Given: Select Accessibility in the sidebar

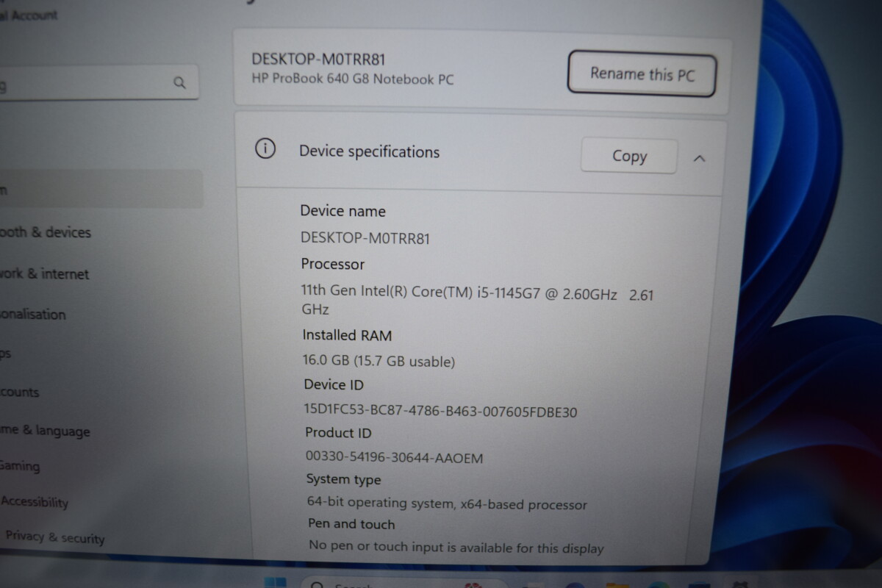Looking at the screenshot, I should click(35, 502).
